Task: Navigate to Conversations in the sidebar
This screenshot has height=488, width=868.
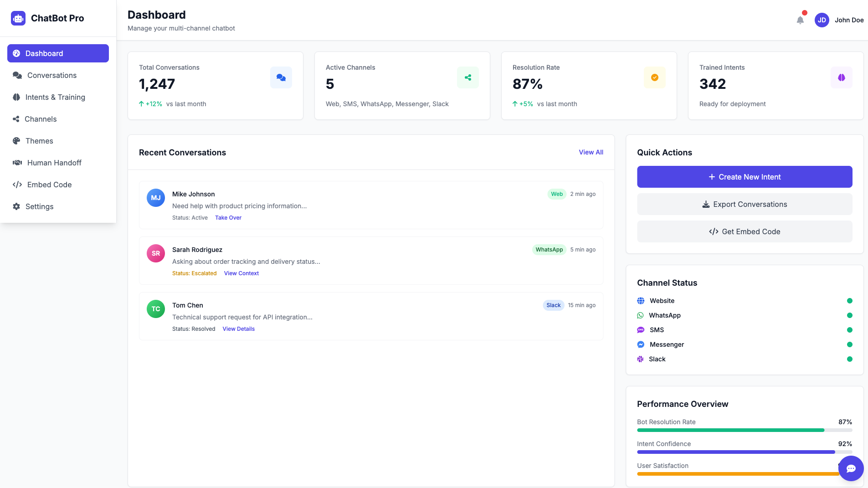Action: click(x=51, y=75)
